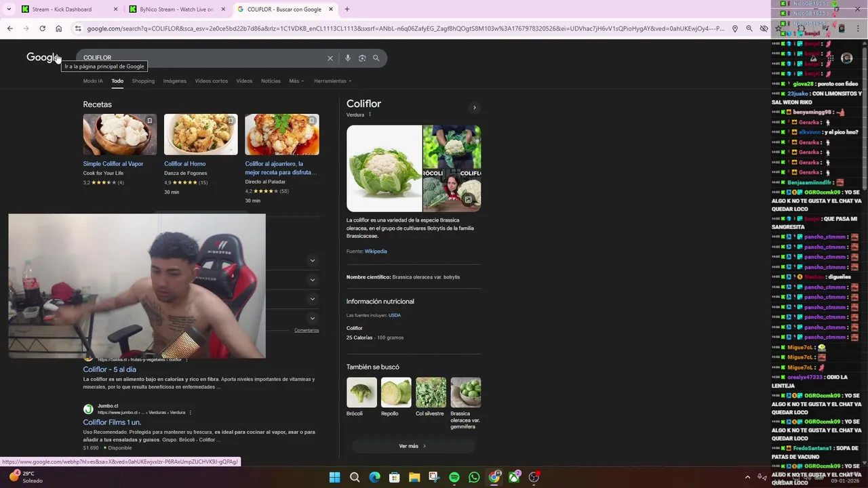The height and width of the screenshot is (488, 868).
Task: Open more options for Jumbo.cl result
Action: (191, 412)
